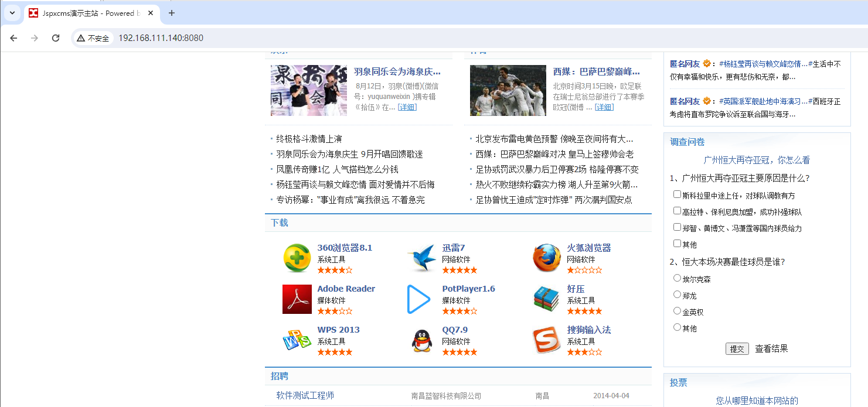Open #杨钰莹再谈与赖文峰恋情 comment link
The image size is (868, 407).
tap(763, 64)
